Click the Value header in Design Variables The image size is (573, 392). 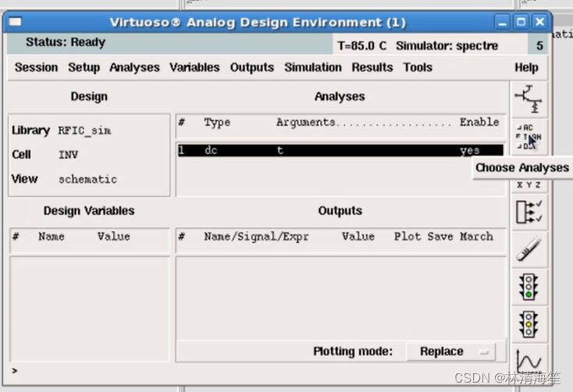(x=114, y=237)
